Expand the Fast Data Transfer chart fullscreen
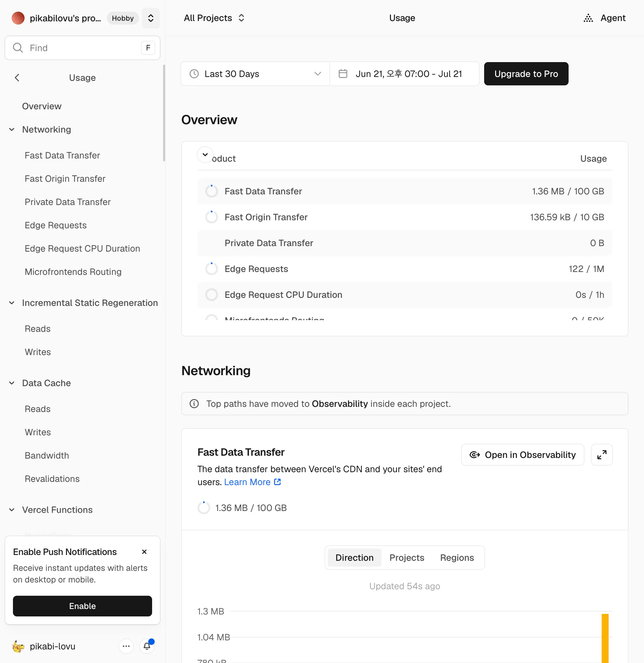Viewport: 644px width, 663px height. [x=602, y=455]
